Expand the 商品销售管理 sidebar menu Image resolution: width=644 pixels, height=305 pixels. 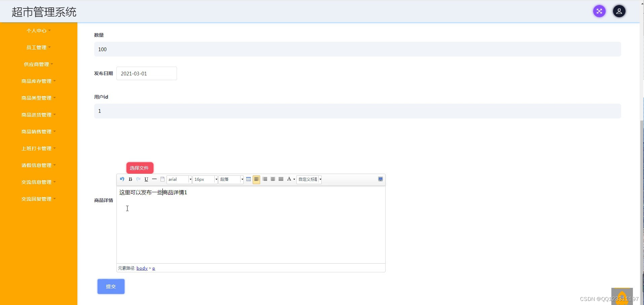tap(39, 132)
